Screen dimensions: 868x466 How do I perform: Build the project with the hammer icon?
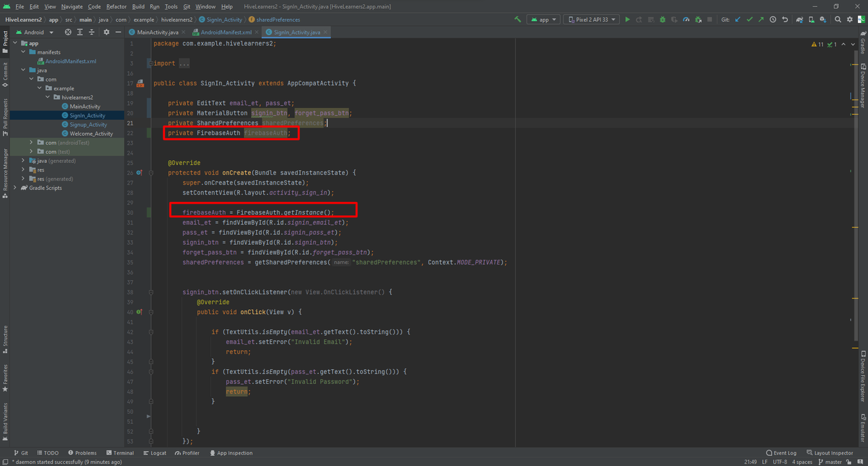coord(518,20)
